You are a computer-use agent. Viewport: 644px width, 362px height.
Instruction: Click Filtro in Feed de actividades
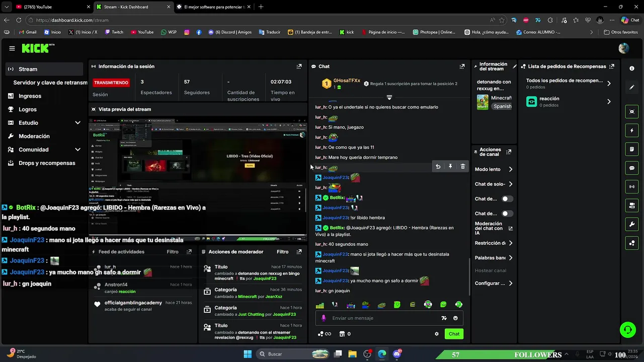click(173, 252)
